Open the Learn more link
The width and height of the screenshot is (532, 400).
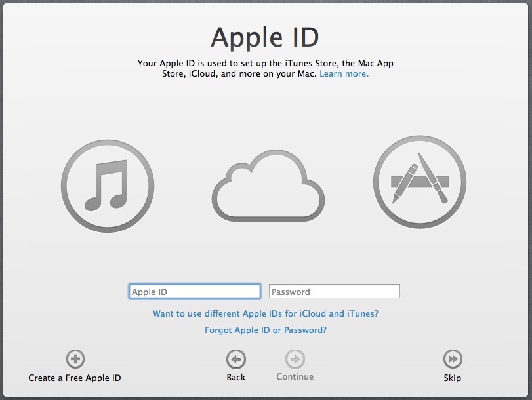click(x=344, y=74)
